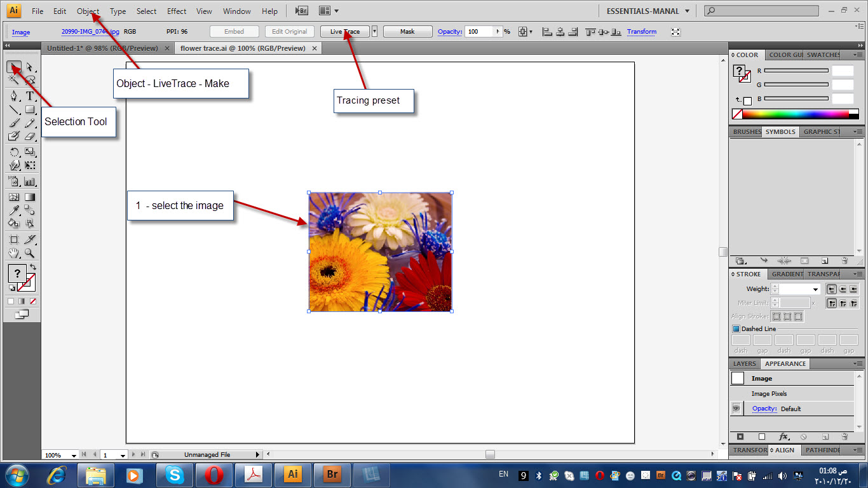Open the Live Trace preset dropdown arrow
Screen dimensions: 868x488
tap(376, 30)
